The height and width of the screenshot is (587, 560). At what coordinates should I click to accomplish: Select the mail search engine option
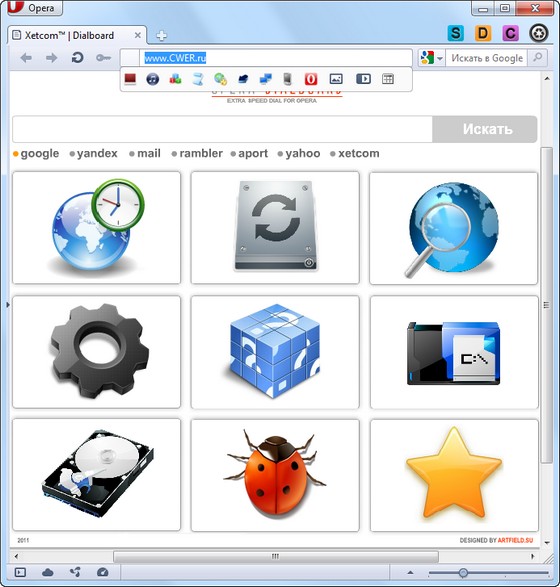[145, 153]
